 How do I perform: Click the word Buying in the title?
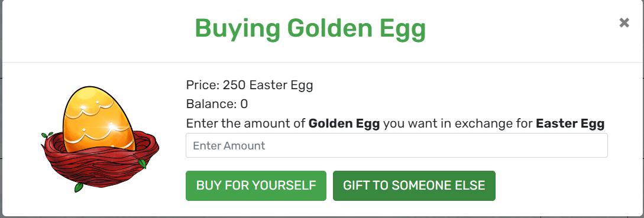tap(237, 28)
